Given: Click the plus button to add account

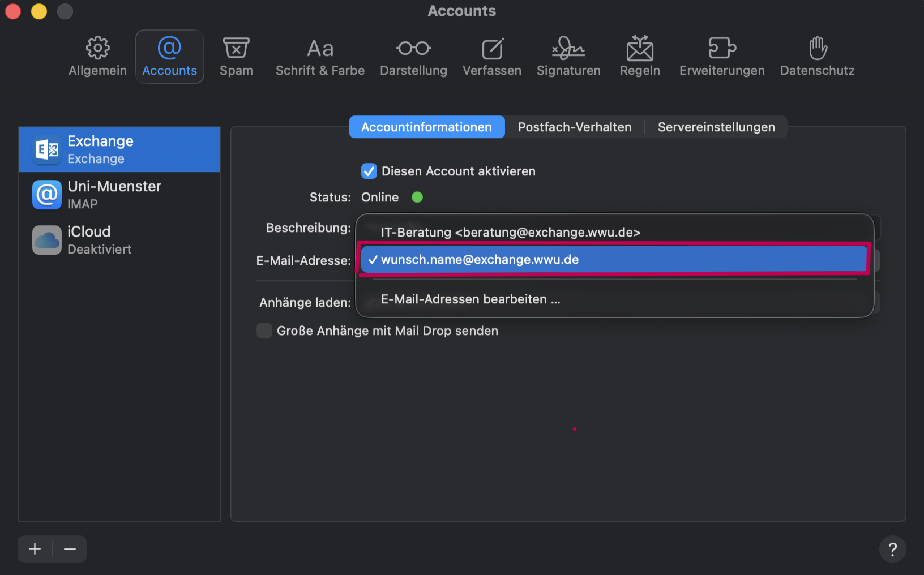Looking at the screenshot, I should click(x=35, y=549).
